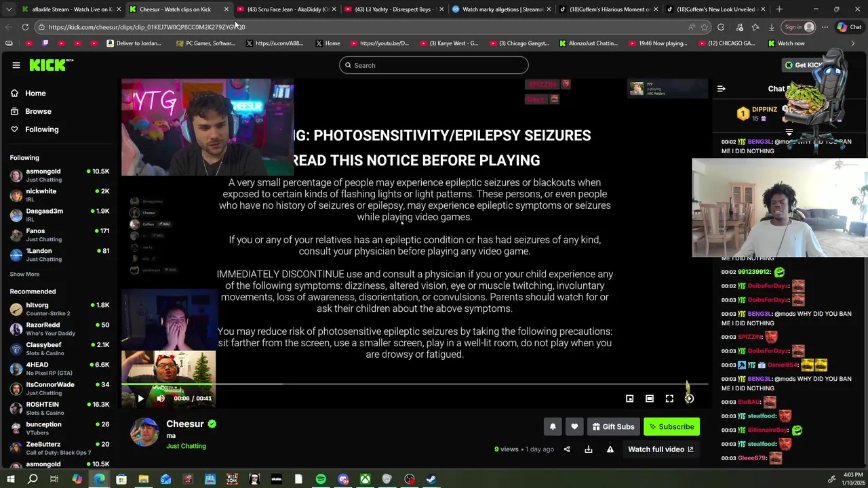The width and height of the screenshot is (868, 488).
Task: Toggle picture-in-picture mode on player
Action: tap(629, 399)
